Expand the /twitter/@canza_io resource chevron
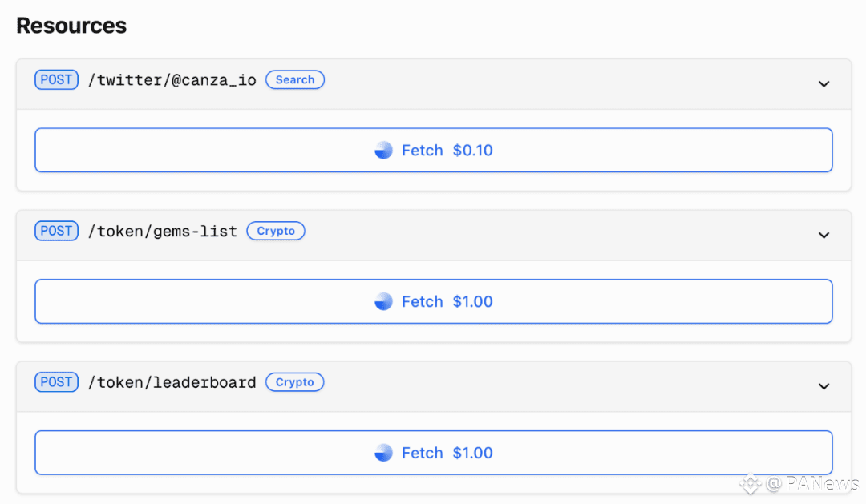866x504 pixels. pyautogui.click(x=824, y=83)
